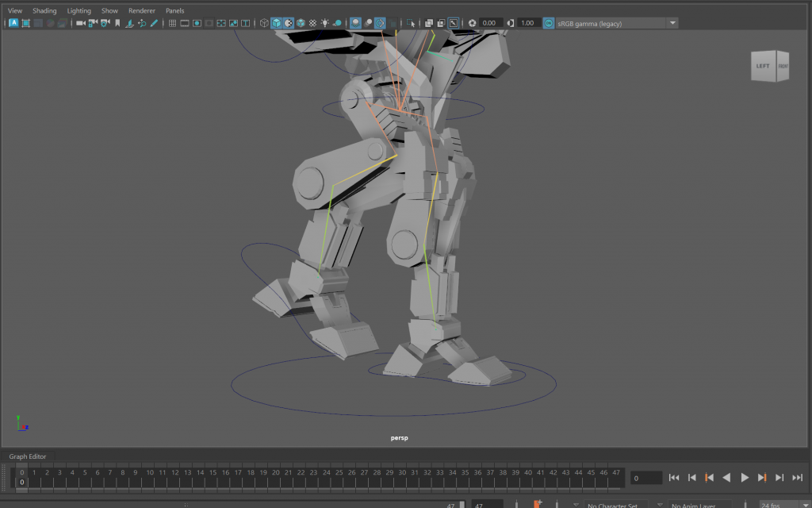Open the Shading menu
This screenshot has width=812, height=508.
click(x=44, y=10)
